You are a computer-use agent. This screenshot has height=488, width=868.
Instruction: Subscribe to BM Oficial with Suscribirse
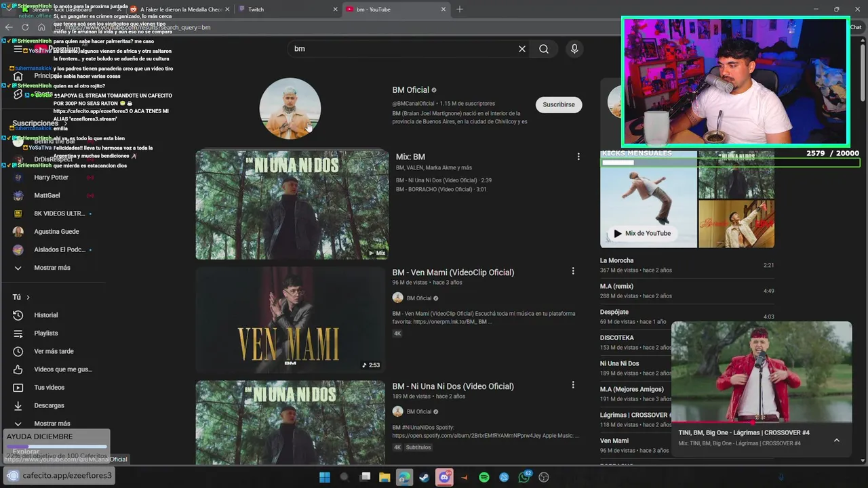(559, 104)
